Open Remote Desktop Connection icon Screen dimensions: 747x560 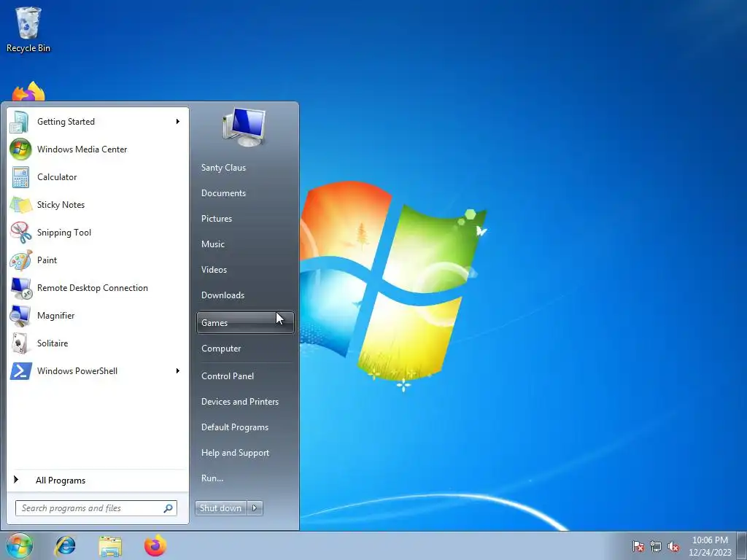tap(20, 288)
